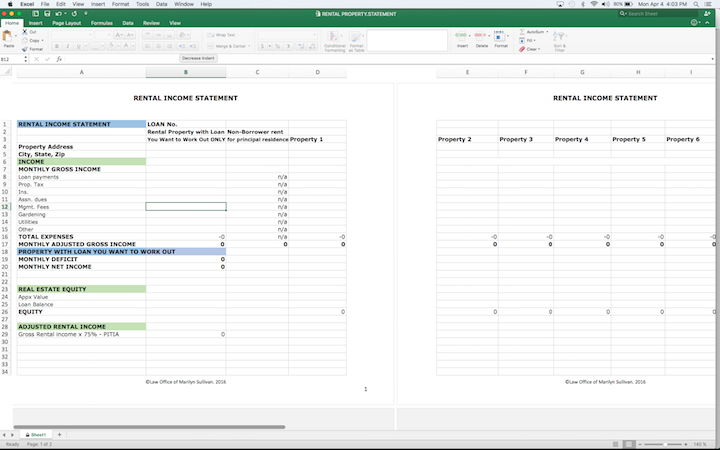
Task: Add a new sheet with plus button
Action: pos(59,435)
